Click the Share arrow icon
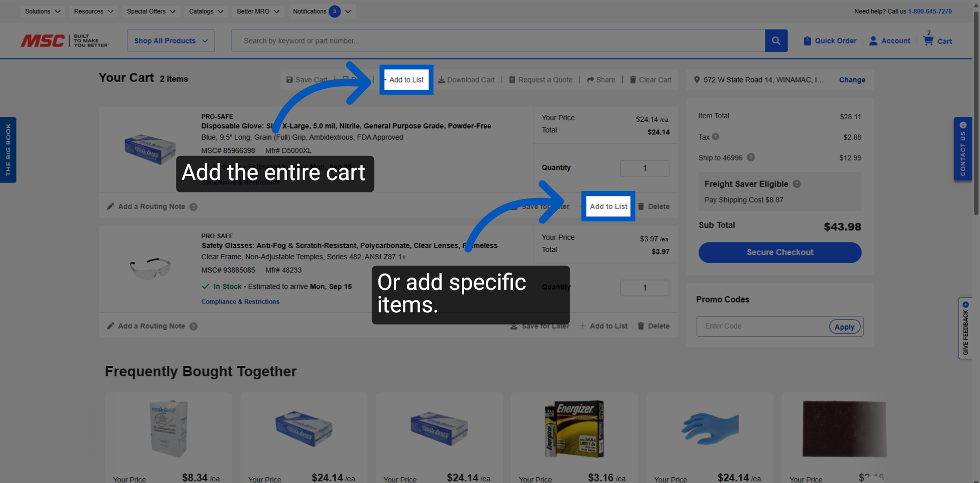 [590, 80]
